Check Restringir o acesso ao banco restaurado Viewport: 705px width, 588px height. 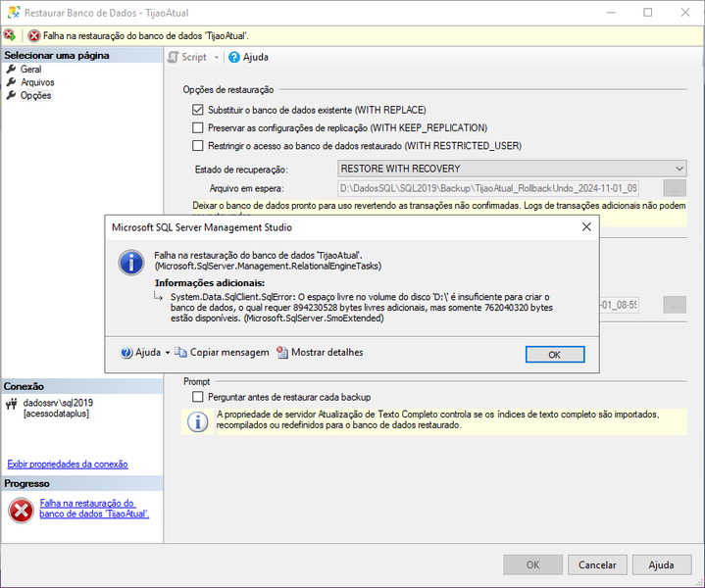pos(197,146)
